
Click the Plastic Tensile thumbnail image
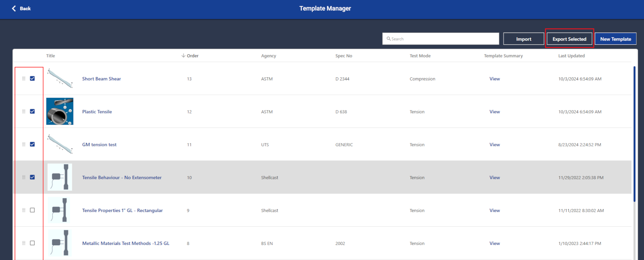click(60, 111)
